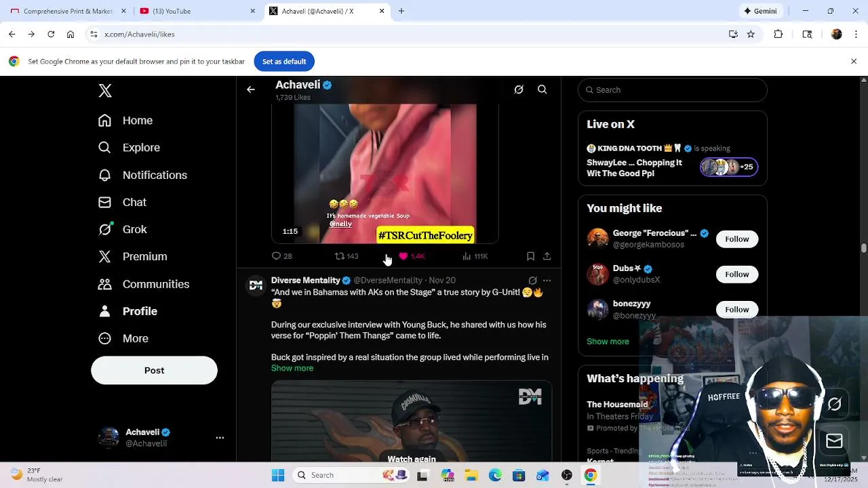Screen dimensions: 868x488
Task: Click the Chrome home icon
Action: (x=71, y=34)
